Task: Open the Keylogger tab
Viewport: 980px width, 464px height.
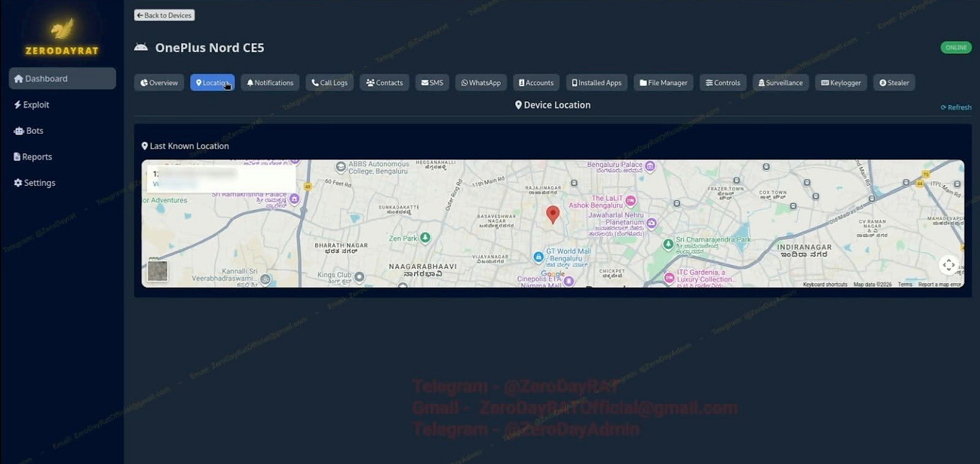Action: pos(841,83)
